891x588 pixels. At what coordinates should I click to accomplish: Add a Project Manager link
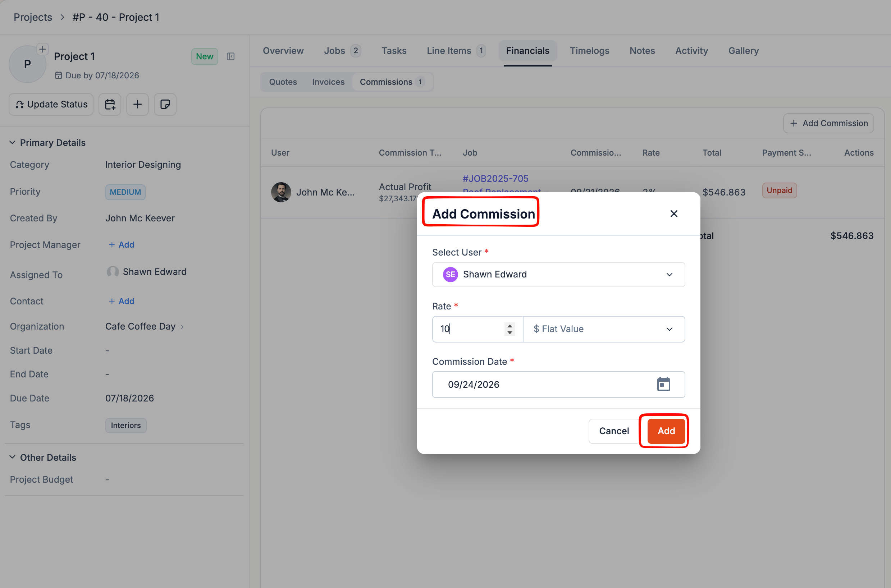point(122,244)
